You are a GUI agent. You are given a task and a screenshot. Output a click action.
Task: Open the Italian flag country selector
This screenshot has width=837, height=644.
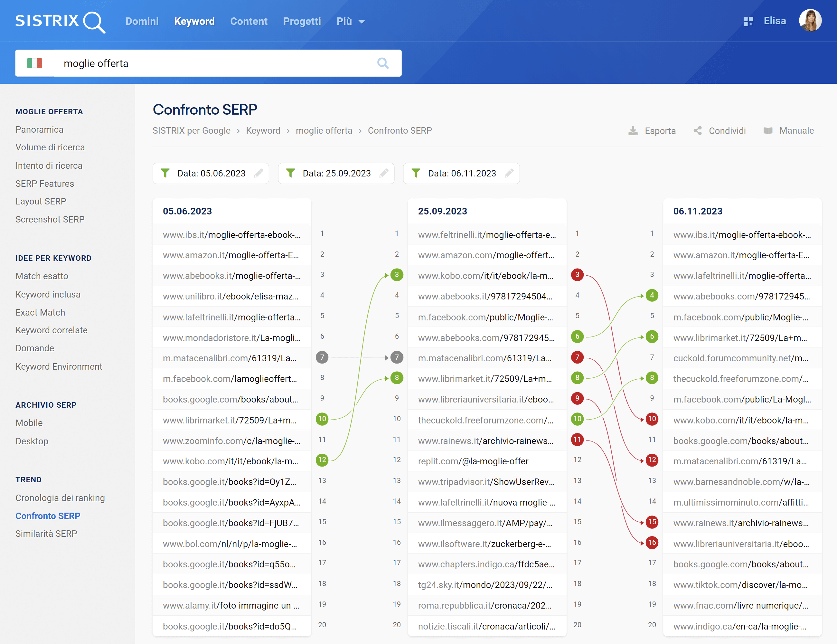tap(34, 63)
